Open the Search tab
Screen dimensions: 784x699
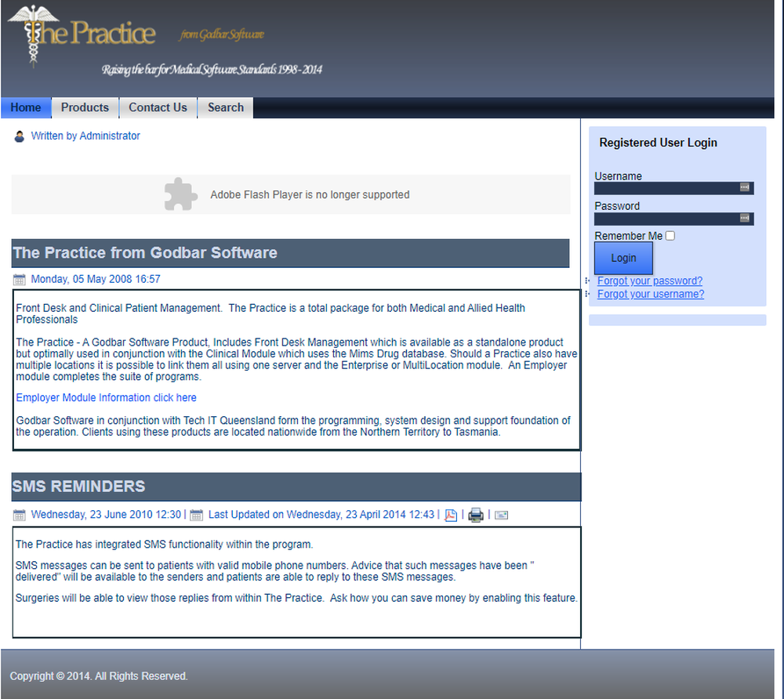coord(226,107)
